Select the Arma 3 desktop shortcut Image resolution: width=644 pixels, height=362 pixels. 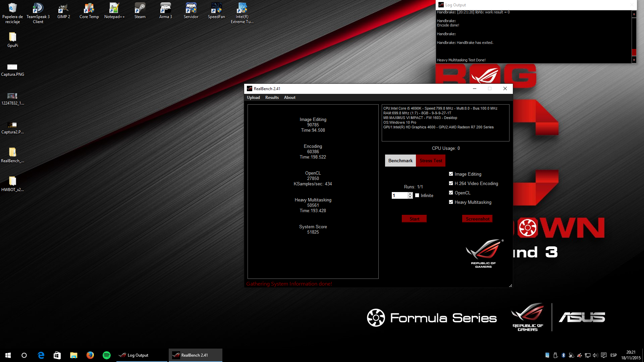(x=165, y=11)
